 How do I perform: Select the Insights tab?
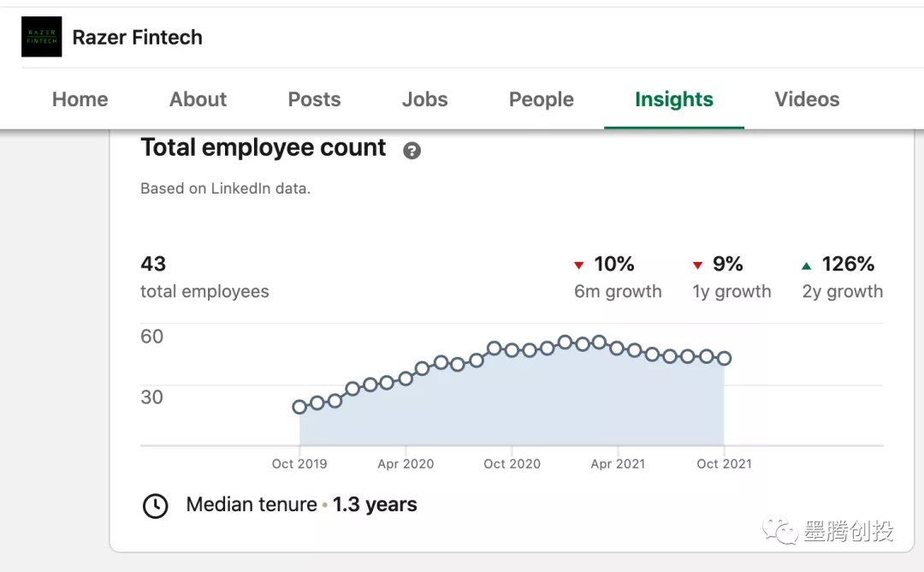coord(674,99)
